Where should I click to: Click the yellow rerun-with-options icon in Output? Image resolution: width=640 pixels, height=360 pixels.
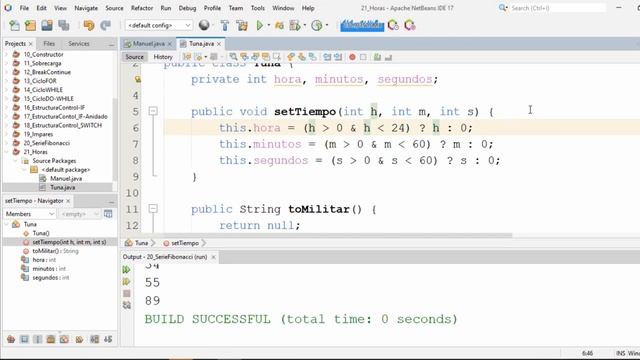tap(127, 282)
